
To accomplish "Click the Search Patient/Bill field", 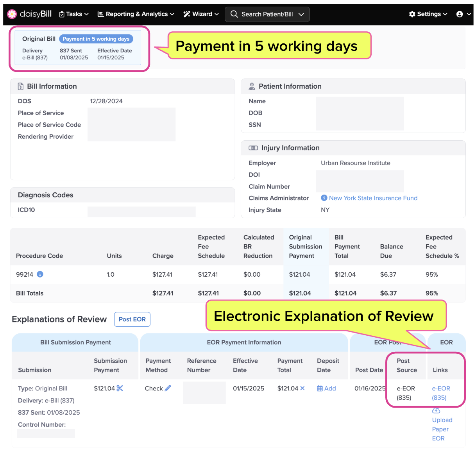I will pos(267,14).
